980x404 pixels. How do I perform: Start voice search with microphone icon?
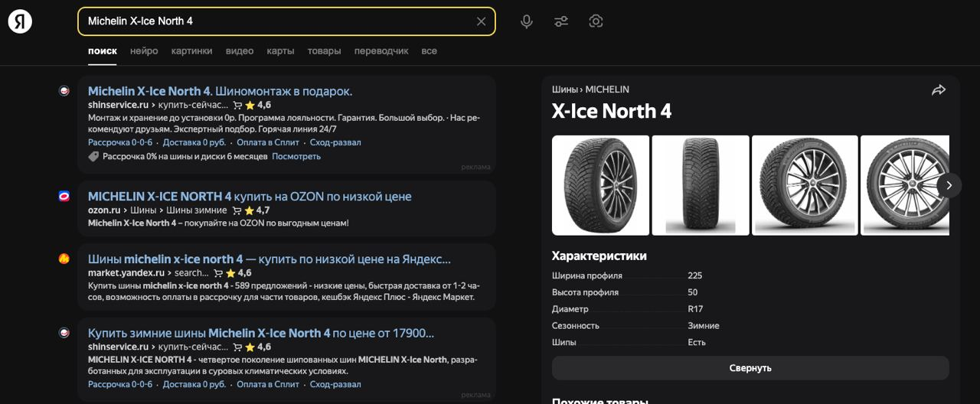(x=527, y=21)
